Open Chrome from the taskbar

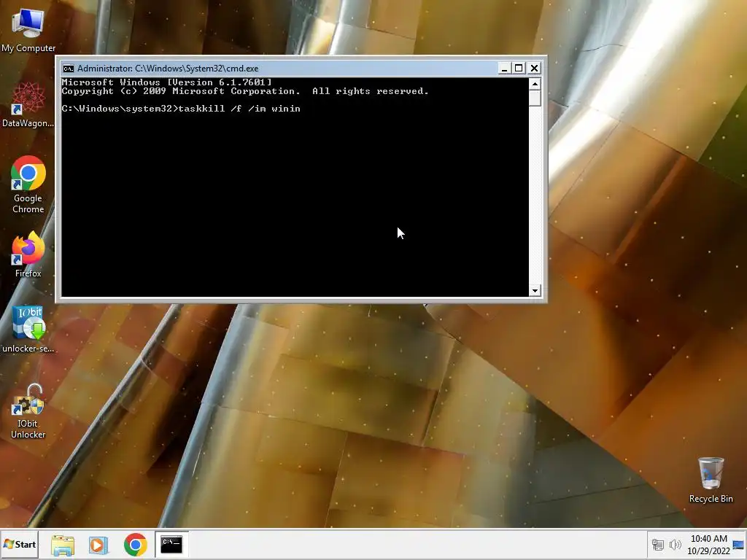click(x=135, y=545)
